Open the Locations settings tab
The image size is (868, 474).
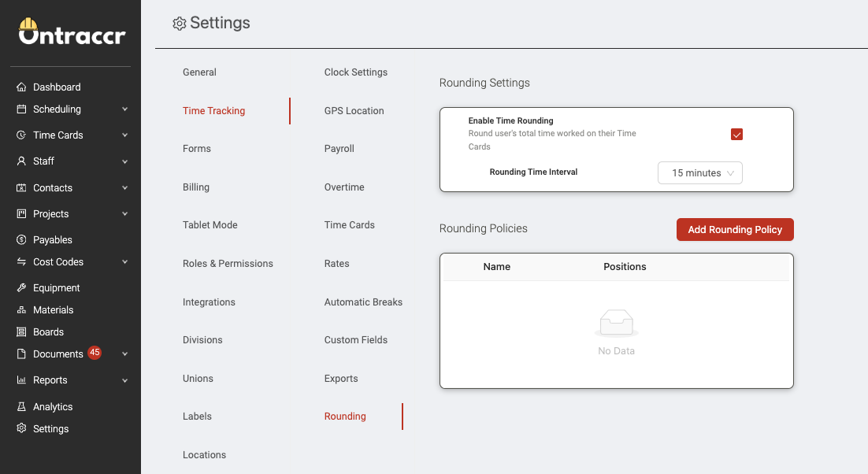(x=204, y=454)
